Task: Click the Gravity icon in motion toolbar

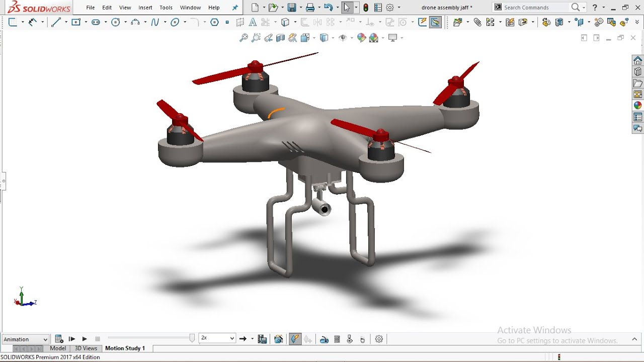Action: coord(362,339)
